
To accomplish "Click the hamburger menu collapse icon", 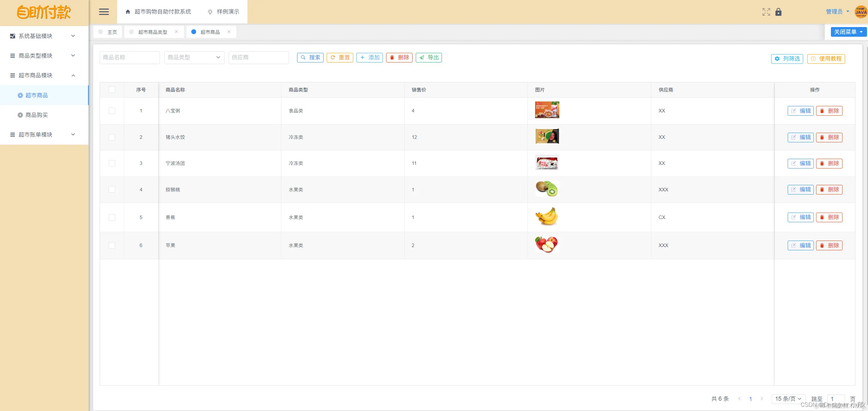I will pyautogui.click(x=104, y=12).
